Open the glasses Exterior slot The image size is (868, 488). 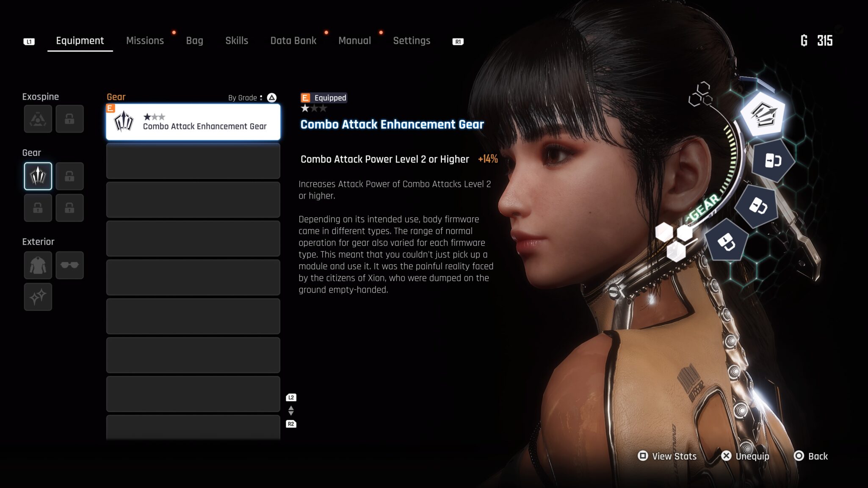pyautogui.click(x=69, y=265)
